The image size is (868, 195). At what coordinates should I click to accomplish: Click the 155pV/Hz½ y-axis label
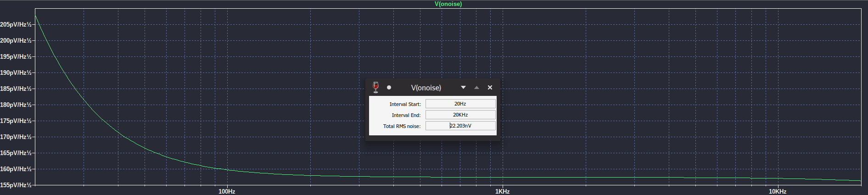[16, 185]
